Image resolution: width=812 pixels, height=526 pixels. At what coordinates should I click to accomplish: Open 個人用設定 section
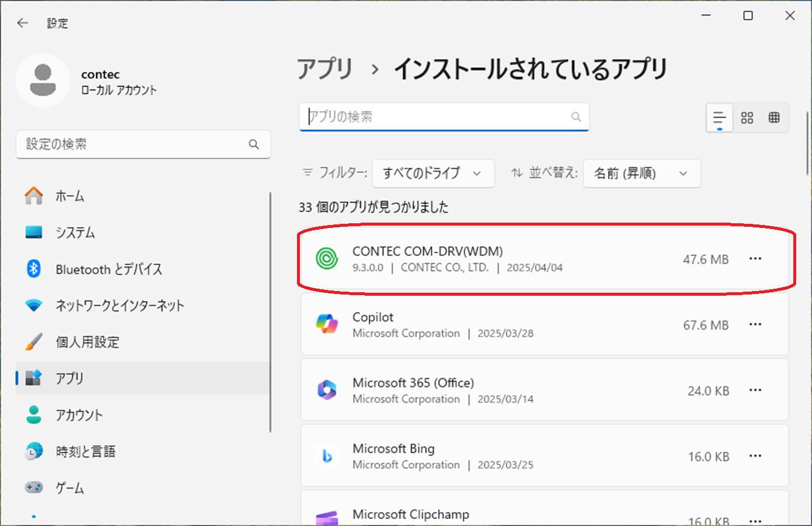click(143, 341)
